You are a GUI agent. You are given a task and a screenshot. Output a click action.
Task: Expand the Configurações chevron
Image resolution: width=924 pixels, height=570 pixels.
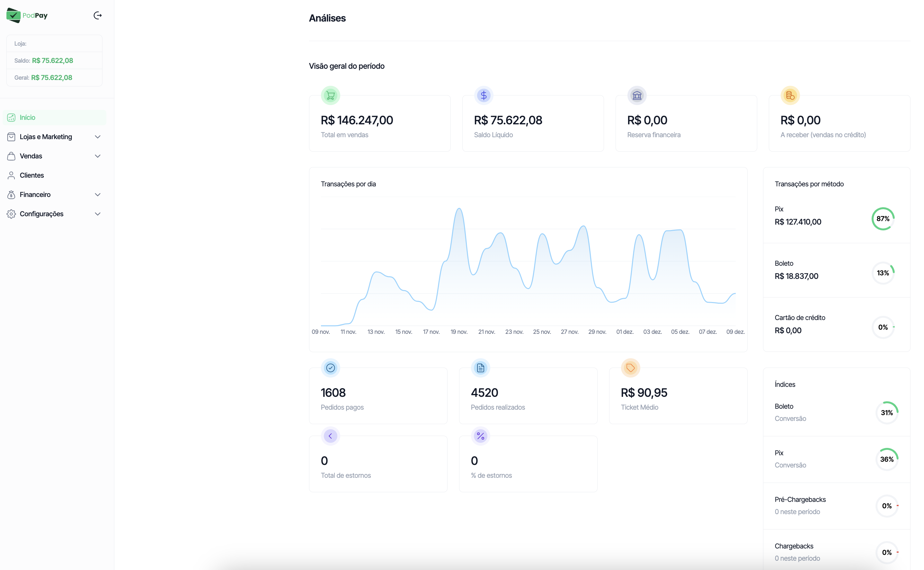click(x=98, y=214)
